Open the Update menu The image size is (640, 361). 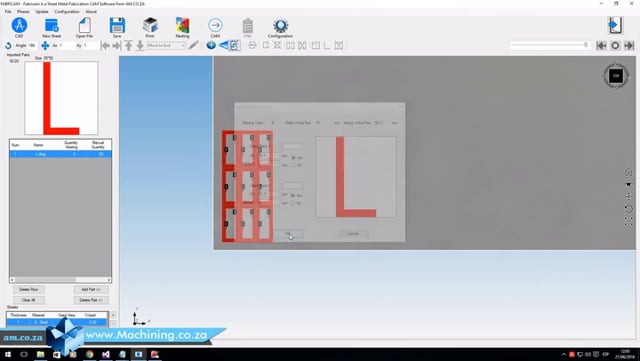point(42,11)
